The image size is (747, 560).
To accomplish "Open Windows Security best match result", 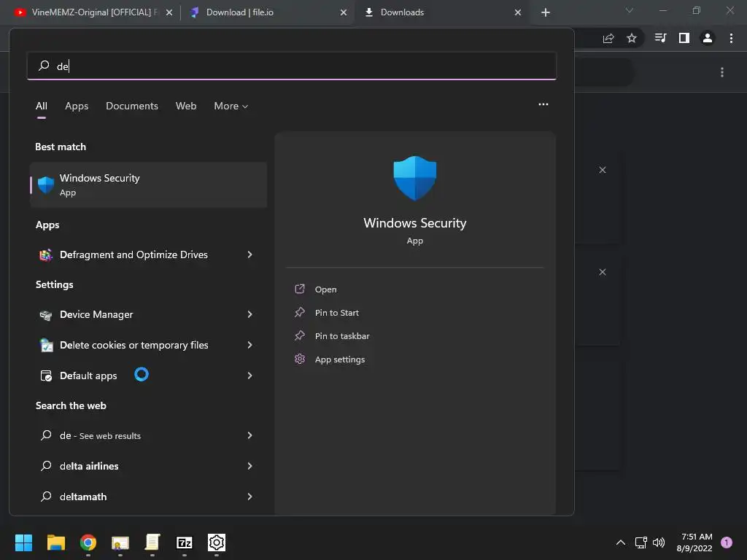I will coord(148,184).
